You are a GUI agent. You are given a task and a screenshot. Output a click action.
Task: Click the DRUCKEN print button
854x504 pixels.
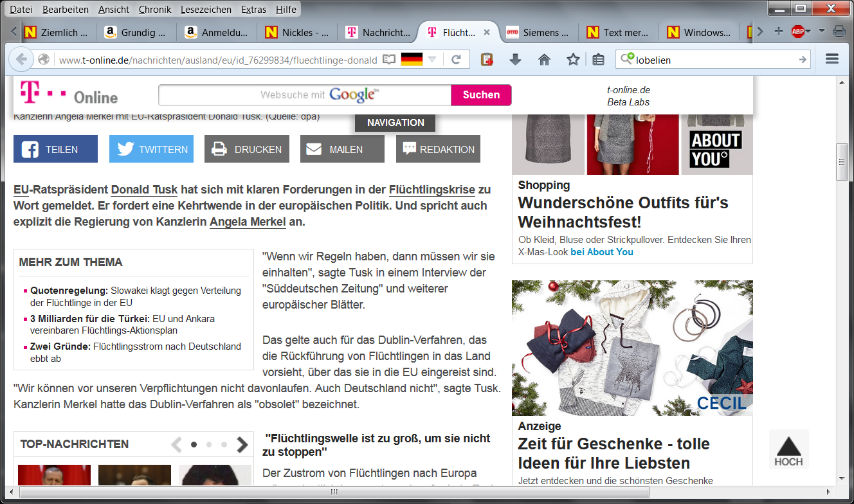point(247,149)
